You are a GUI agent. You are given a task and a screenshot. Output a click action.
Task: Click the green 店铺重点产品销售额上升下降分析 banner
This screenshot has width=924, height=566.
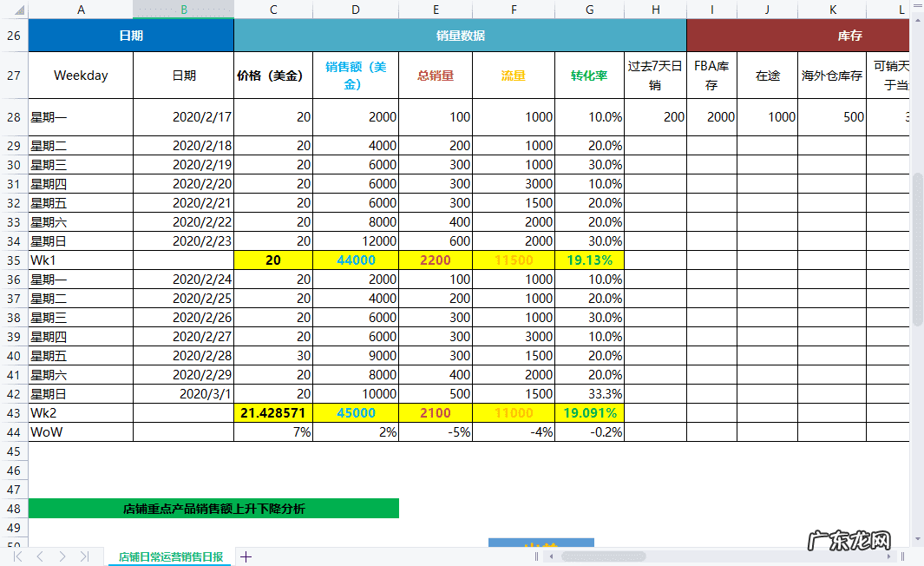[x=213, y=509]
